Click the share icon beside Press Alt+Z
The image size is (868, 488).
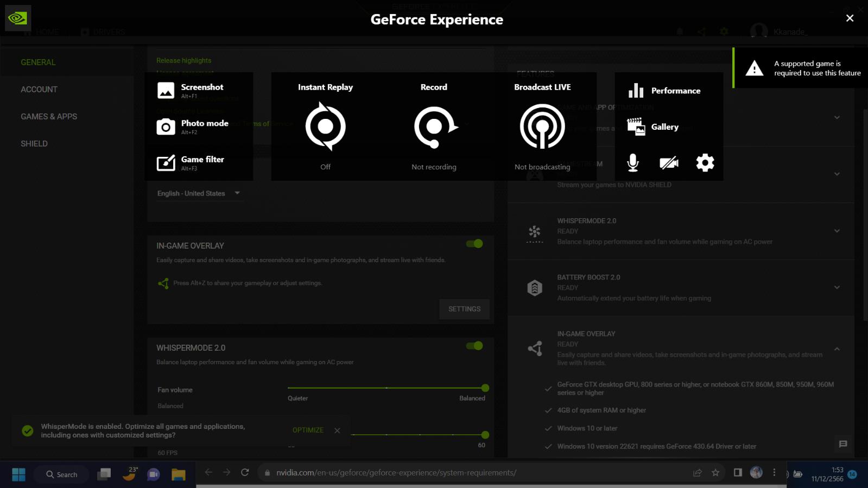[163, 283]
